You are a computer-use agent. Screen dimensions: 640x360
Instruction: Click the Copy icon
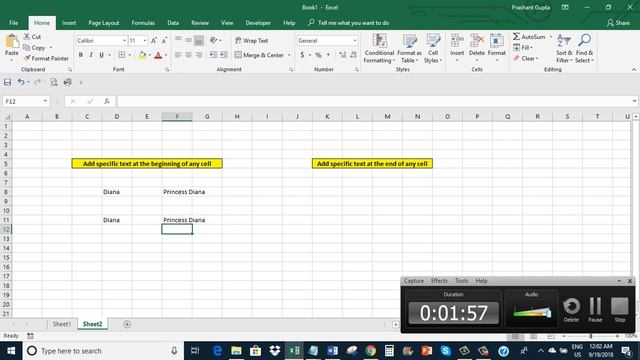pyautogui.click(x=27, y=48)
